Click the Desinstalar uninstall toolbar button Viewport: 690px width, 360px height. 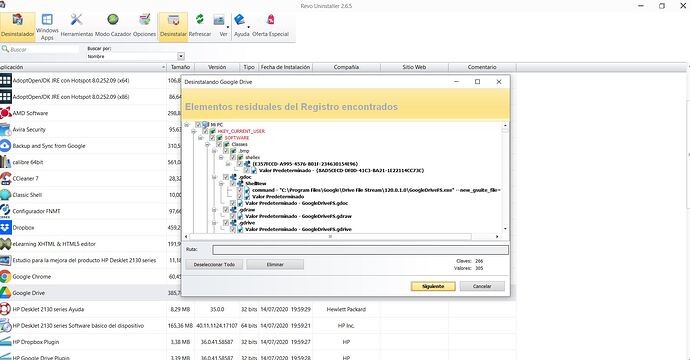coord(173,26)
